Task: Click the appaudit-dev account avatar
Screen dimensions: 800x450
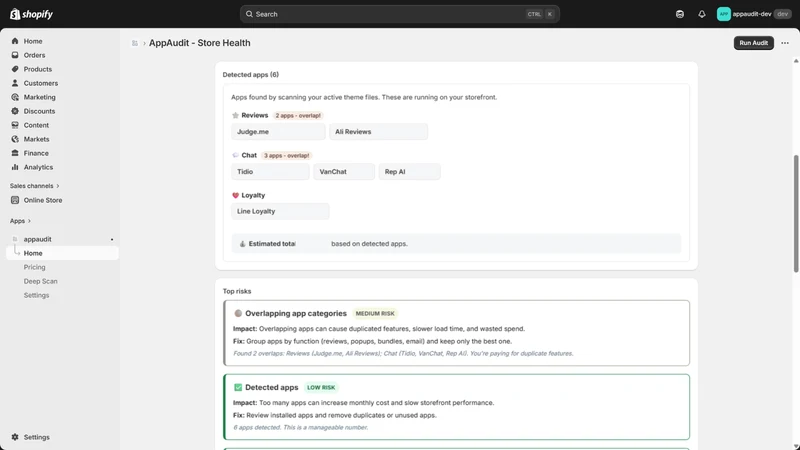Action: coord(723,14)
